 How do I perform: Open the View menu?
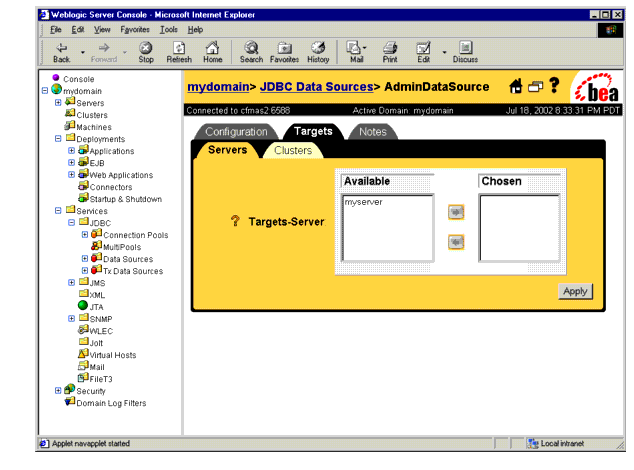point(102,30)
